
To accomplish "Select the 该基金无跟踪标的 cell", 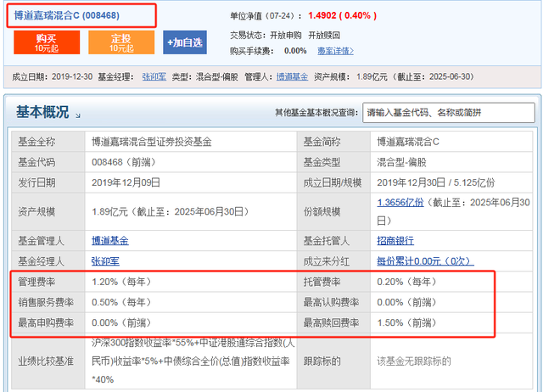I will point(451,361).
